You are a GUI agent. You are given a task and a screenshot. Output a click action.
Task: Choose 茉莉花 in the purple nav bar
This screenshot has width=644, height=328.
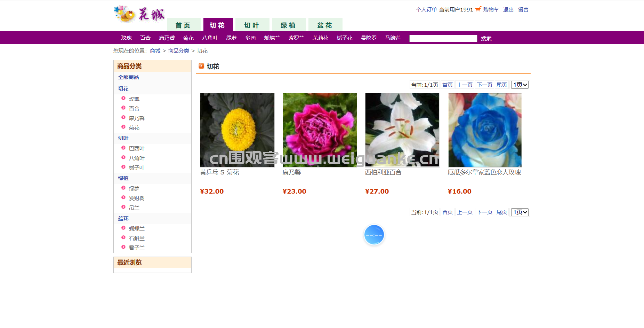point(320,38)
